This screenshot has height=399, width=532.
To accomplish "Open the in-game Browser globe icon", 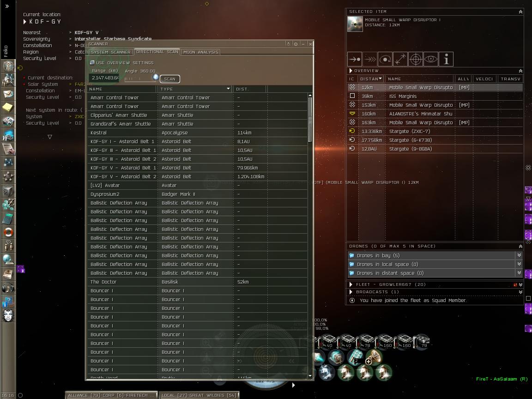I will point(8,260).
